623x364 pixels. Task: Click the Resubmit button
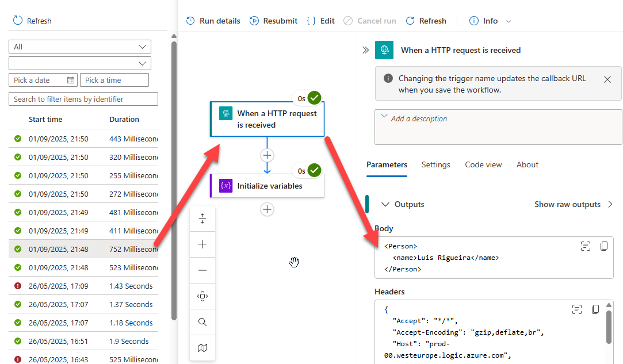pyautogui.click(x=274, y=21)
